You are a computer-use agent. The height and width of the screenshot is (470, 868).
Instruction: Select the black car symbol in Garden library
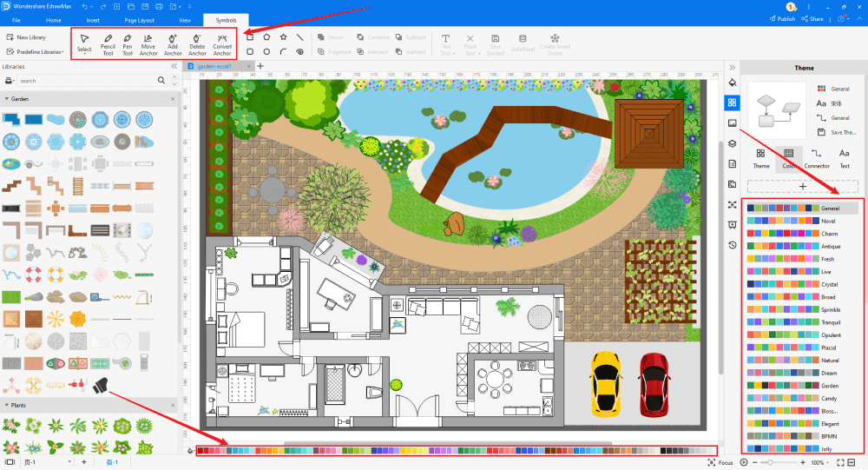100,385
